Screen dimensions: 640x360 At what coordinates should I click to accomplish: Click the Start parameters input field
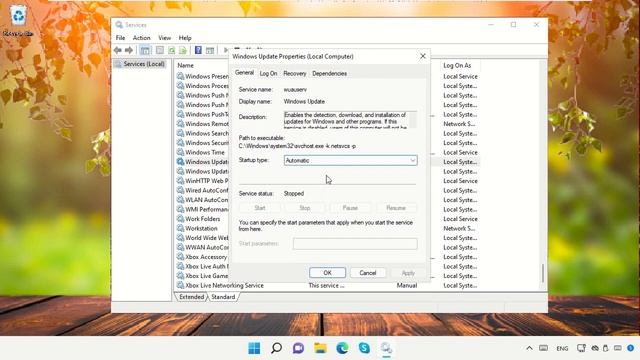[x=355, y=244]
